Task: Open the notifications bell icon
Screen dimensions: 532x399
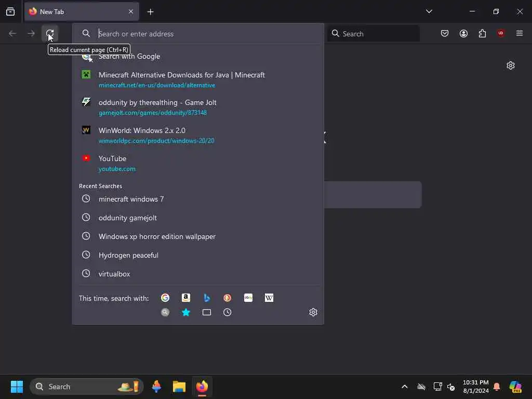Action: coord(497,387)
